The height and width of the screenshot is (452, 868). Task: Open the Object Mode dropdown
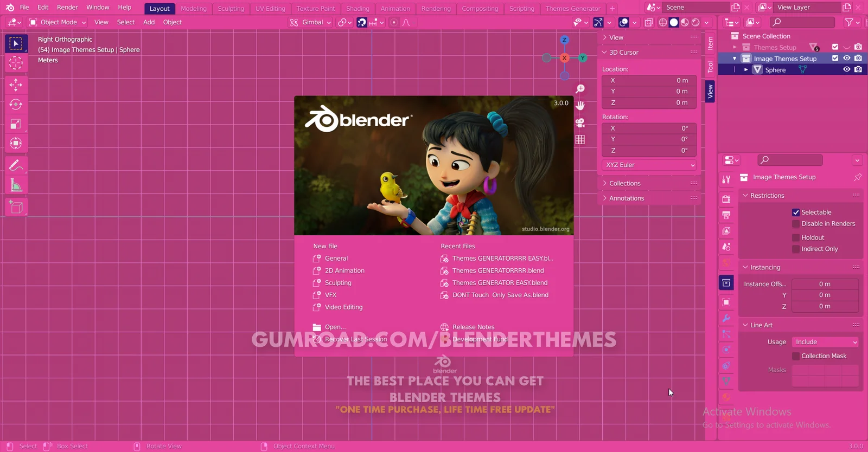pyautogui.click(x=58, y=22)
